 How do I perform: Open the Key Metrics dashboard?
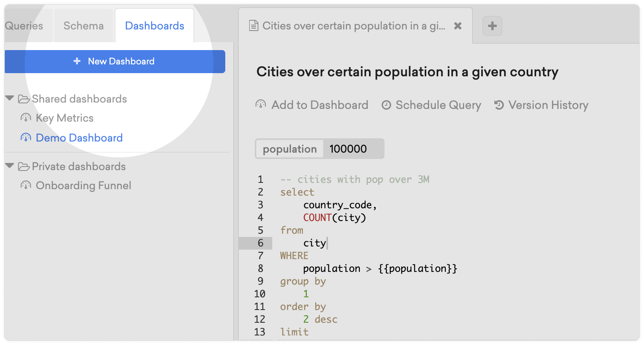64,118
